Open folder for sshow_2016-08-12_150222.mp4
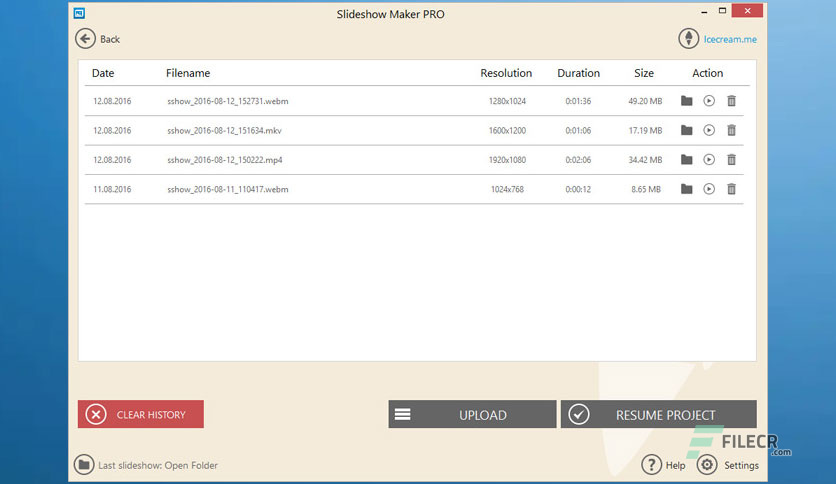Image resolution: width=836 pixels, height=484 pixels. (x=687, y=159)
